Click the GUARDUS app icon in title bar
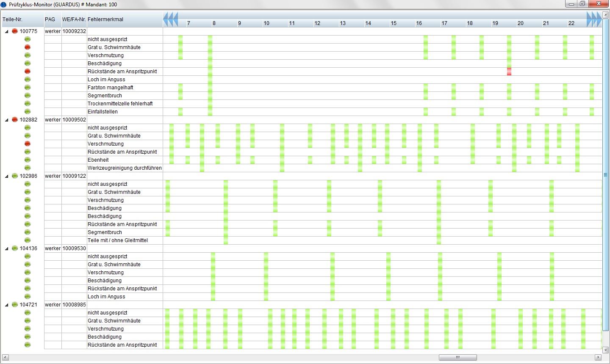The image size is (610, 364). pos(4,5)
